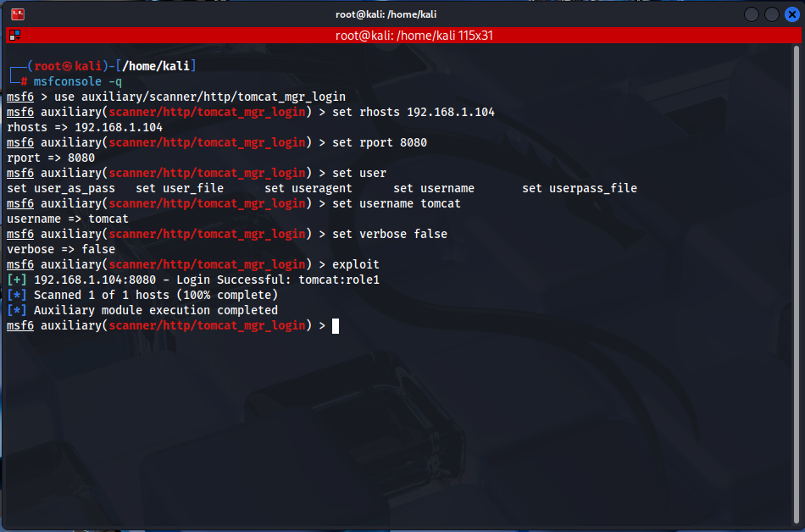This screenshot has width=805, height=532.
Task: Click the '/home/kali' path in shell prompt
Action: click(156, 66)
